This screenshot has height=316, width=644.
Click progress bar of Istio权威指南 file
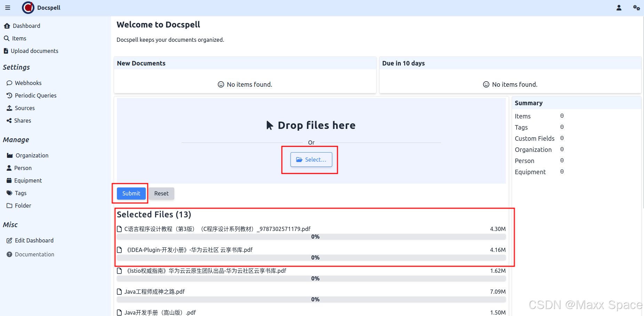(311, 278)
